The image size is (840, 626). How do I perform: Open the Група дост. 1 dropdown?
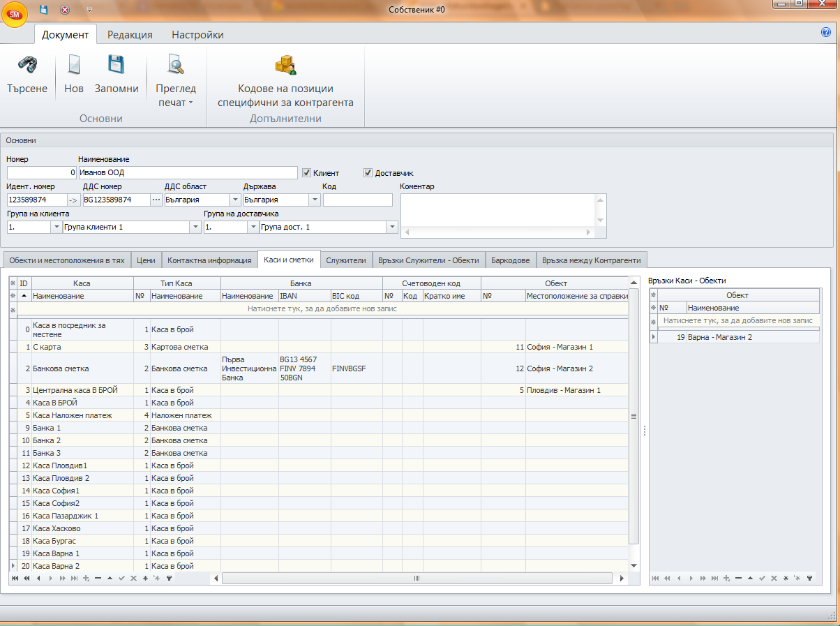tap(393, 228)
